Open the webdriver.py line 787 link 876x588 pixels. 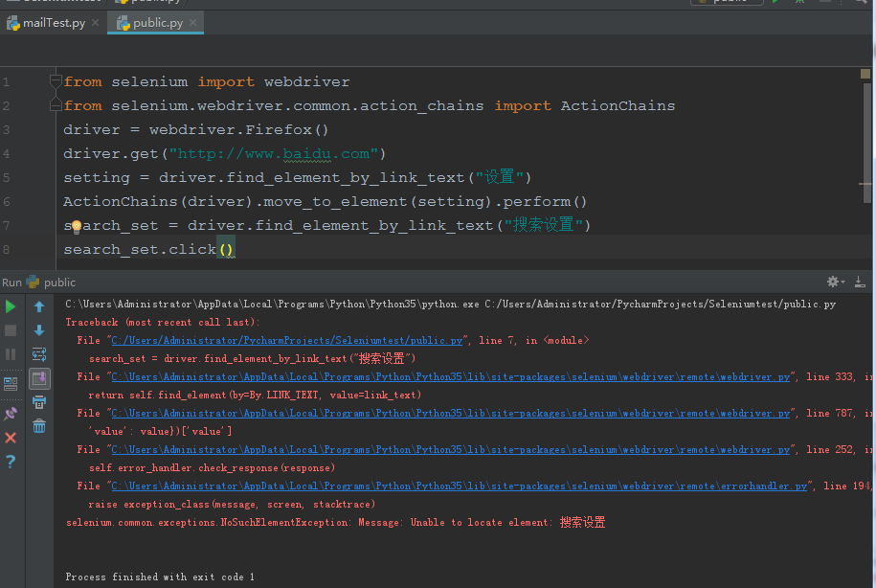[x=451, y=413]
